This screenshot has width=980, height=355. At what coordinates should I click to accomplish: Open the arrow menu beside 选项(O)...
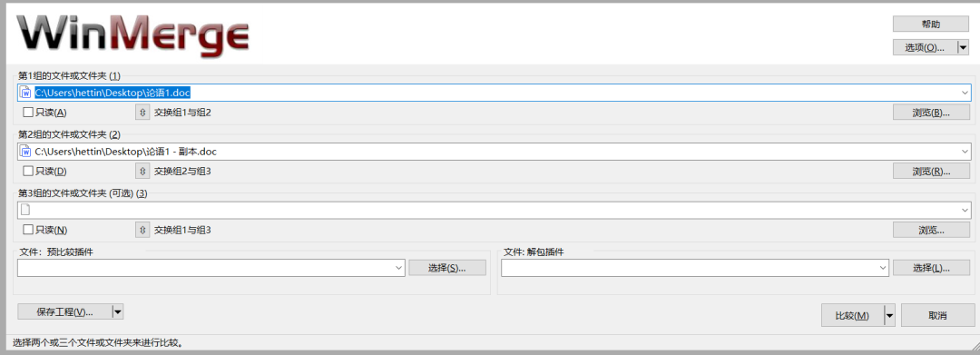point(963,47)
